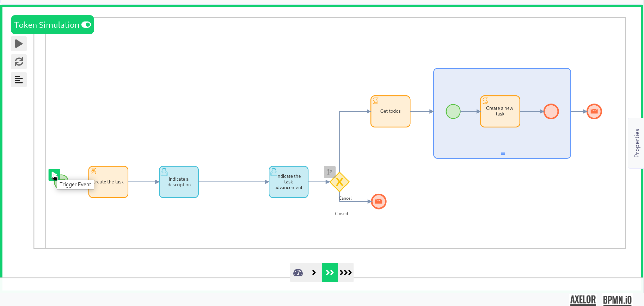This screenshot has width=644, height=306.
Task: Select the 'Create the task' service task
Action: point(108,182)
